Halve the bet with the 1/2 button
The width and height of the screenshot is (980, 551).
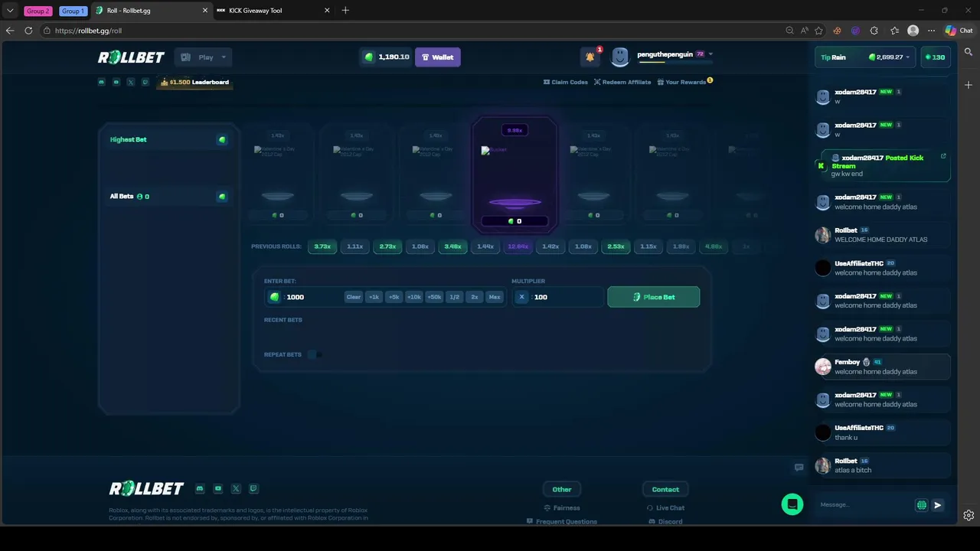(x=455, y=297)
